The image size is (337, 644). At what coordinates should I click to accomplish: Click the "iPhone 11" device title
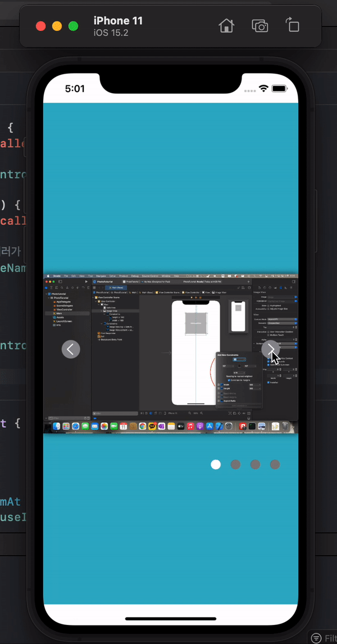click(x=118, y=21)
